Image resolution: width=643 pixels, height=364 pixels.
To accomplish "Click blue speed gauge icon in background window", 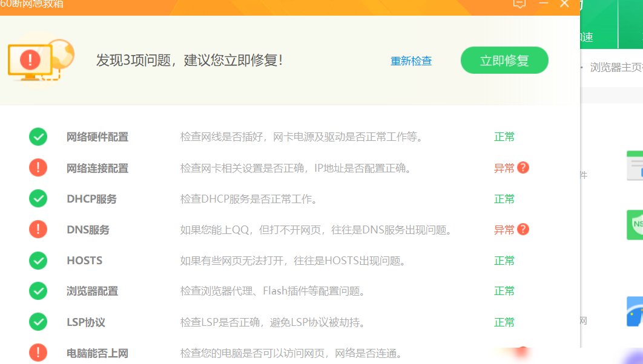I will tap(635, 311).
